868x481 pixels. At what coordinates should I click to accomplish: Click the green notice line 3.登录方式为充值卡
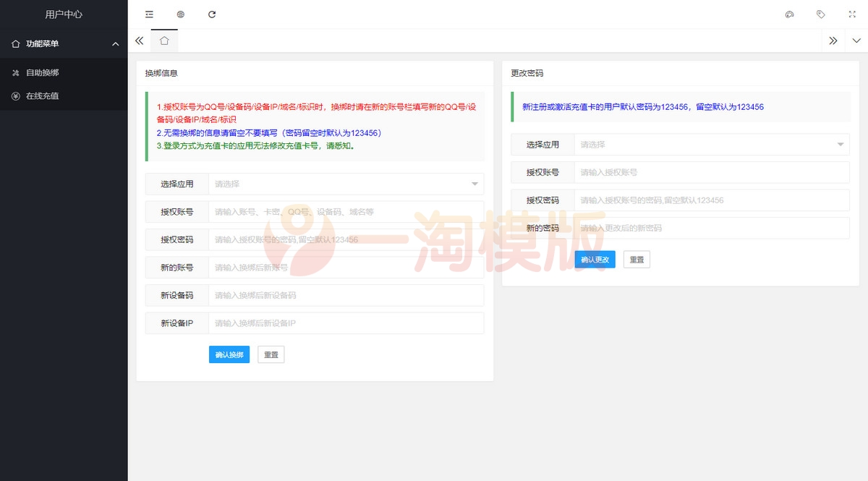(x=255, y=145)
